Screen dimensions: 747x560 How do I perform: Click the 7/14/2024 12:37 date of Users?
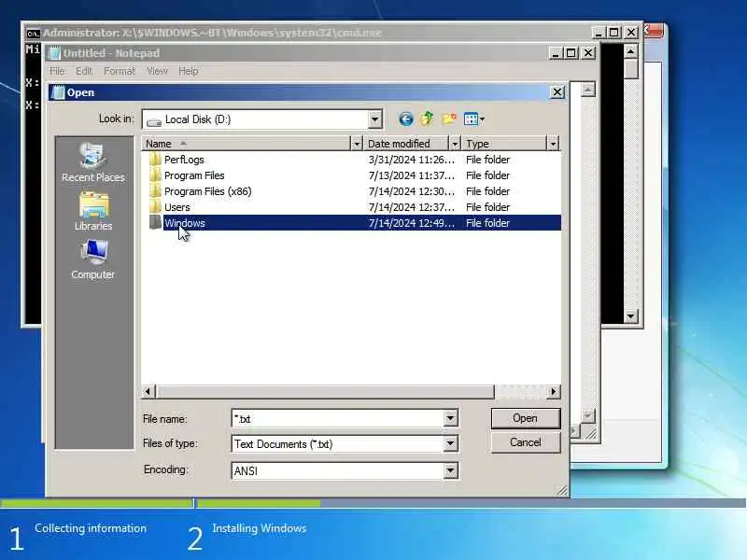point(412,207)
